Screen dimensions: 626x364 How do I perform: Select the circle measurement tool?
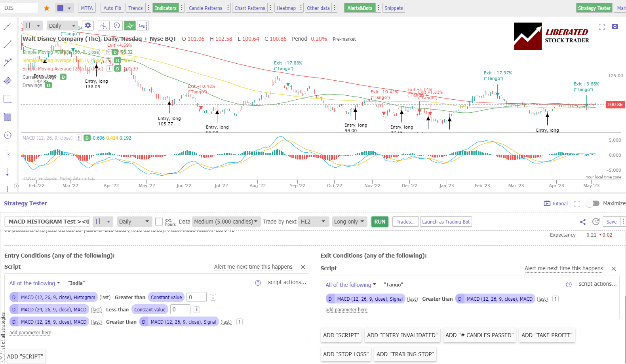7,135
